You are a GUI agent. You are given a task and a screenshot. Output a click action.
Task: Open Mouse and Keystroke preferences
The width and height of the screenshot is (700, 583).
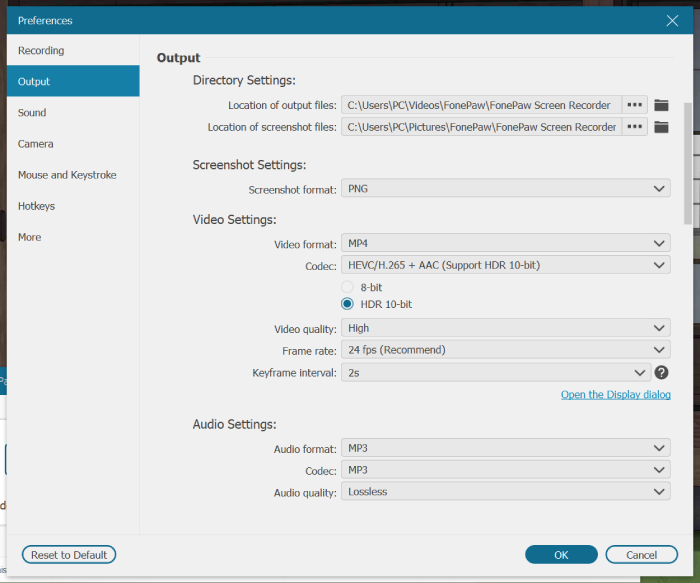pos(73,175)
